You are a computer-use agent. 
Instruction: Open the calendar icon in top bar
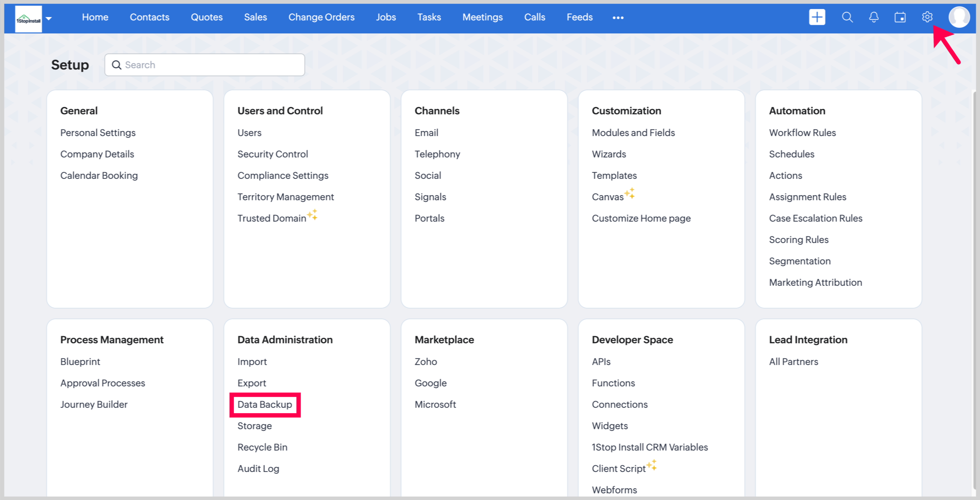900,17
